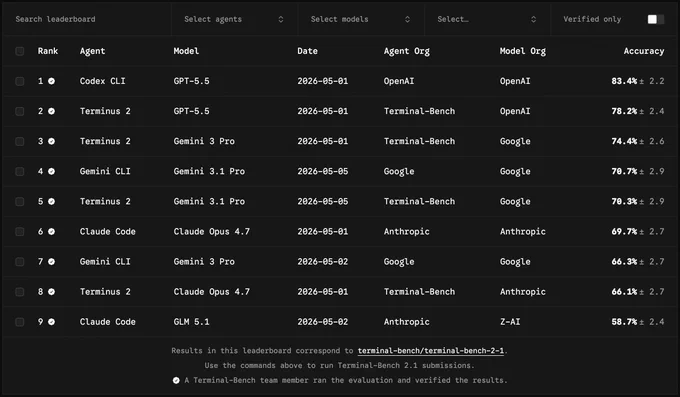
Task: Click verified badge next to rank 6
Action: [51, 231]
